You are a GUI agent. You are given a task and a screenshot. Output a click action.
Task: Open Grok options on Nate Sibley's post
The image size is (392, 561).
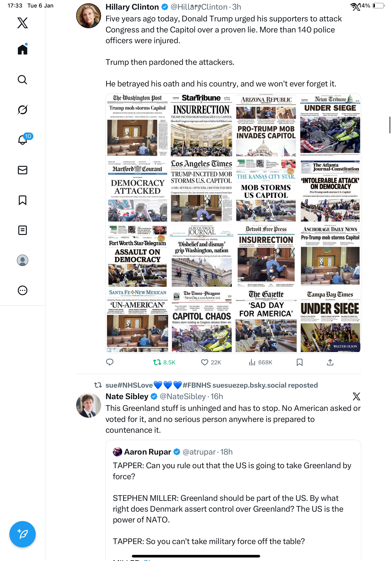tap(356, 396)
